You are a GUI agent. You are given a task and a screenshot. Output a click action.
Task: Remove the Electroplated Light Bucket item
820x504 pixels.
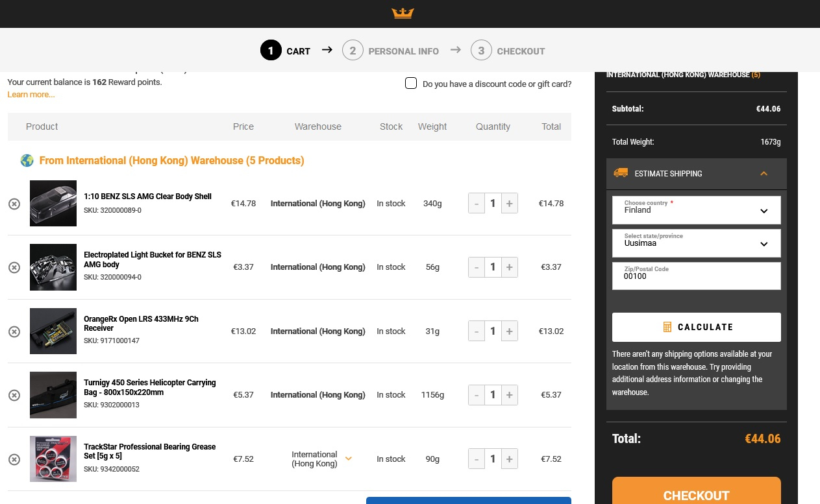14,267
